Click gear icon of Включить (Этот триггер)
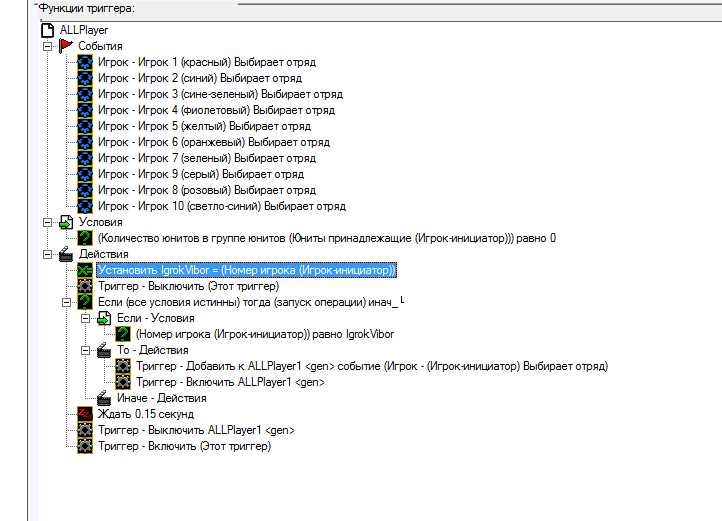Screen dimensions: 722x521 85,446
